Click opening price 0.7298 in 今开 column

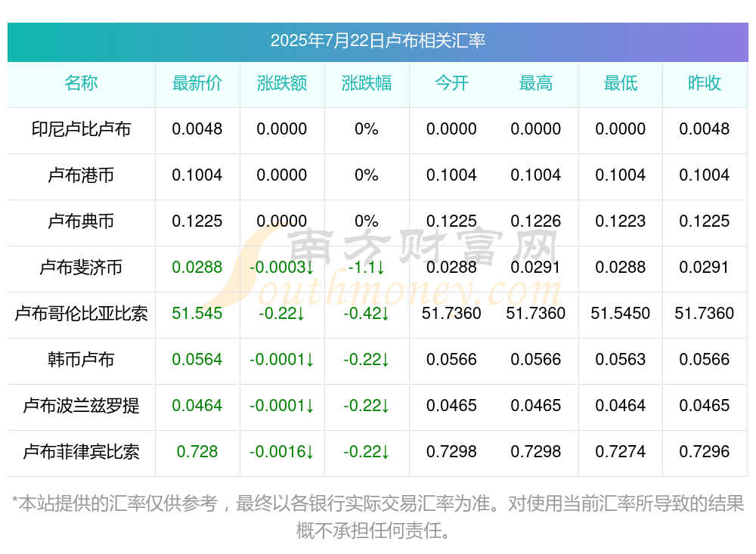pyautogui.click(x=451, y=452)
